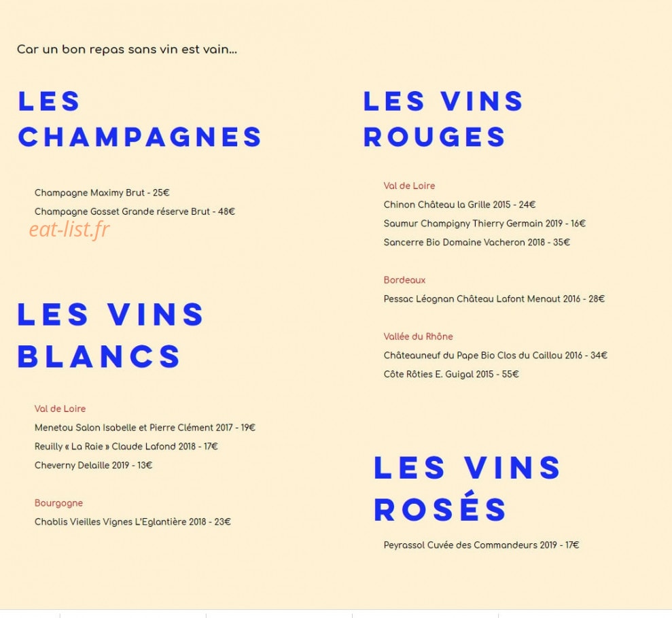The image size is (672, 618).
Task: Click Chinon Château la Grille 2015 entry
Action: (459, 205)
